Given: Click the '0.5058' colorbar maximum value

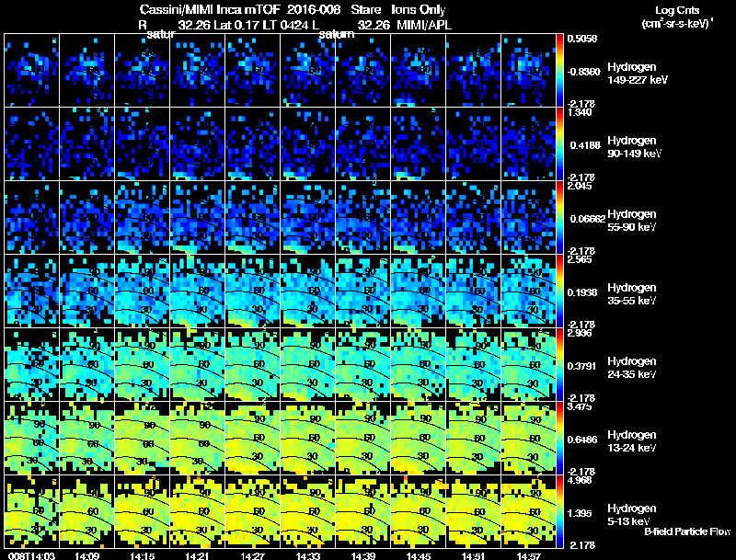Looking at the screenshot, I should 582,39.
